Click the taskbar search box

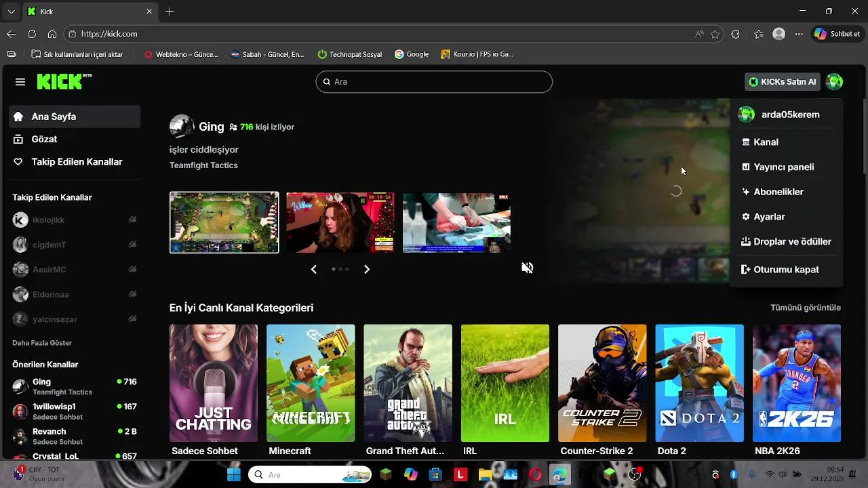coord(310,474)
